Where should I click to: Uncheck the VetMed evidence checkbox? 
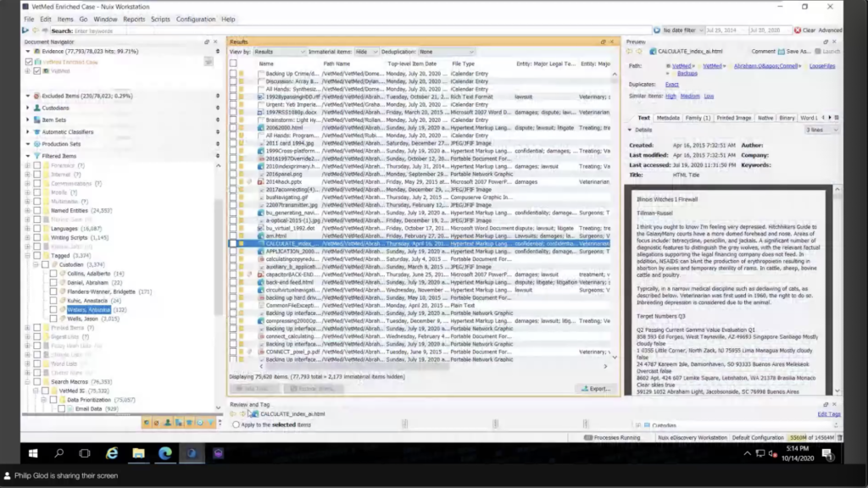37,71
